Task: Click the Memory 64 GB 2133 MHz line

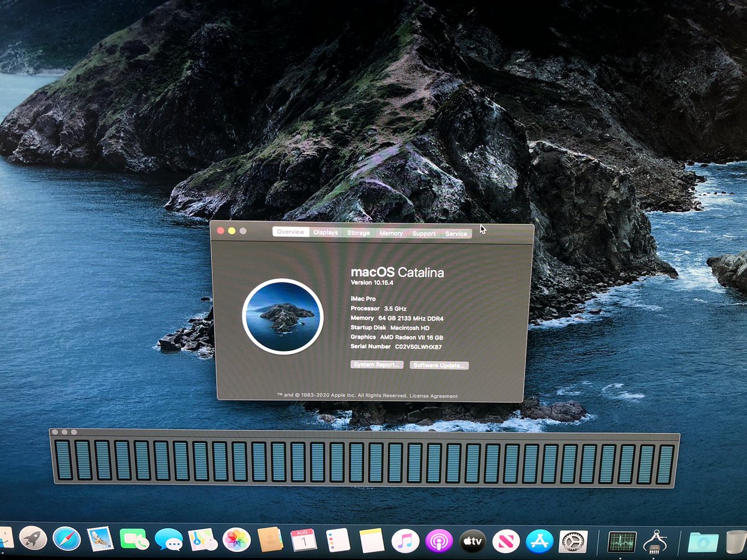Action: pos(397,318)
